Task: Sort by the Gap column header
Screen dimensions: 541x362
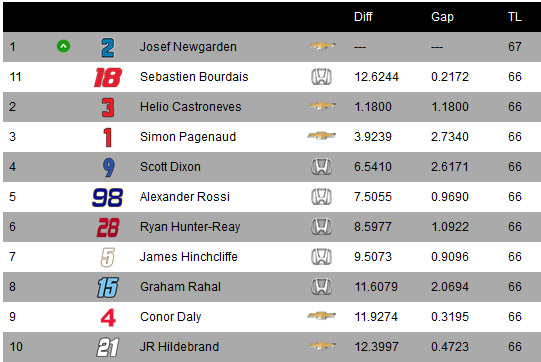Action: 442,17
